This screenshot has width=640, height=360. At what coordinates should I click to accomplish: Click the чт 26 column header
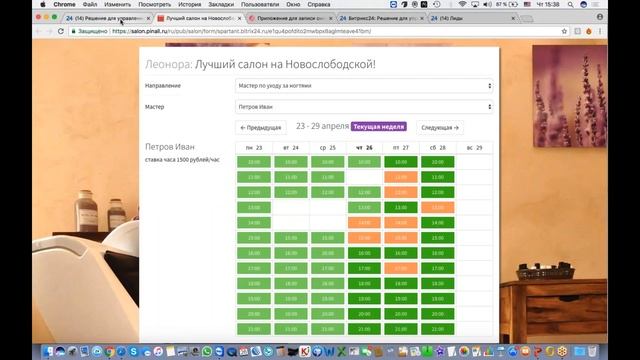pos(364,148)
